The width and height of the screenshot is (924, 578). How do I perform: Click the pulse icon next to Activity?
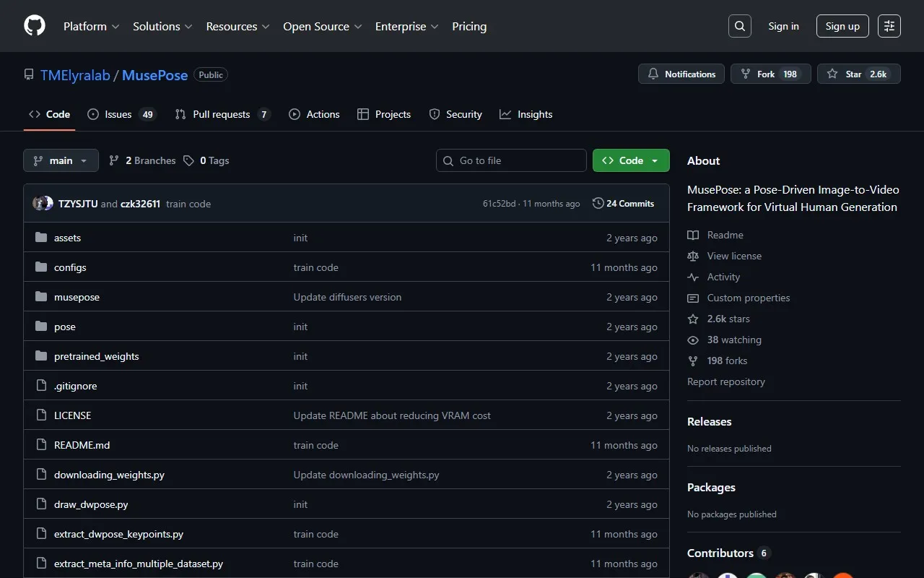693,277
